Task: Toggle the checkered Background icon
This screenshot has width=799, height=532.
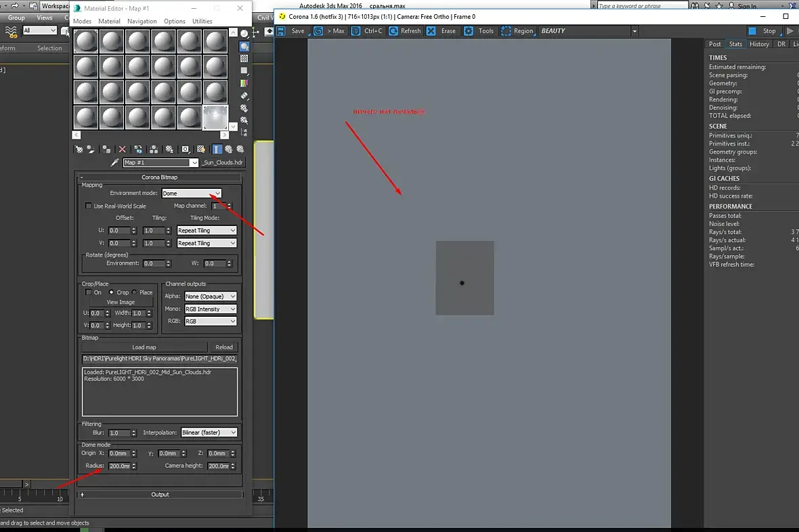Action: [244, 59]
